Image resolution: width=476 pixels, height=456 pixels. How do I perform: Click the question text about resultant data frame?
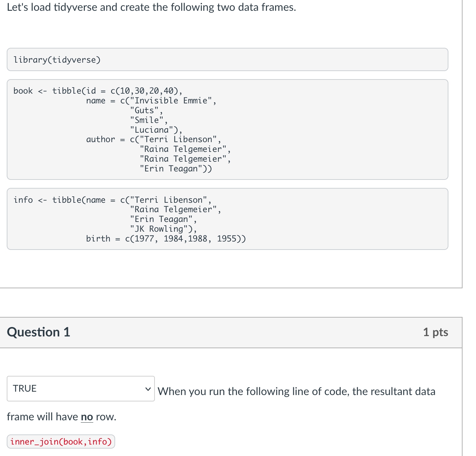click(x=296, y=391)
